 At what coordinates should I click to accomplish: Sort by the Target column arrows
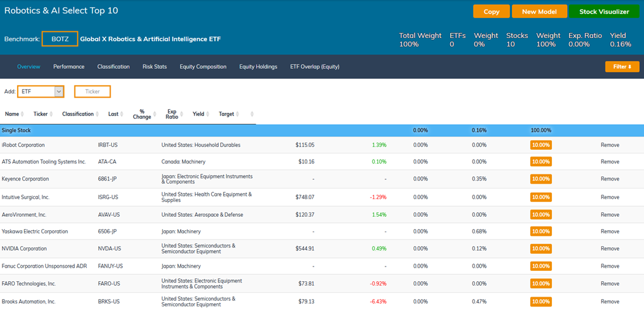point(237,114)
